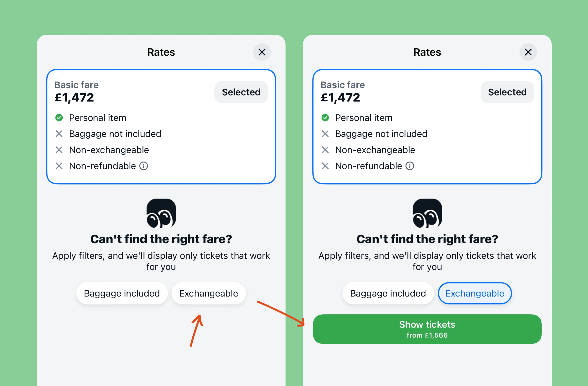Click Show tickets from £1,566 button
The height and width of the screenshot is (386, 588).
427,329
